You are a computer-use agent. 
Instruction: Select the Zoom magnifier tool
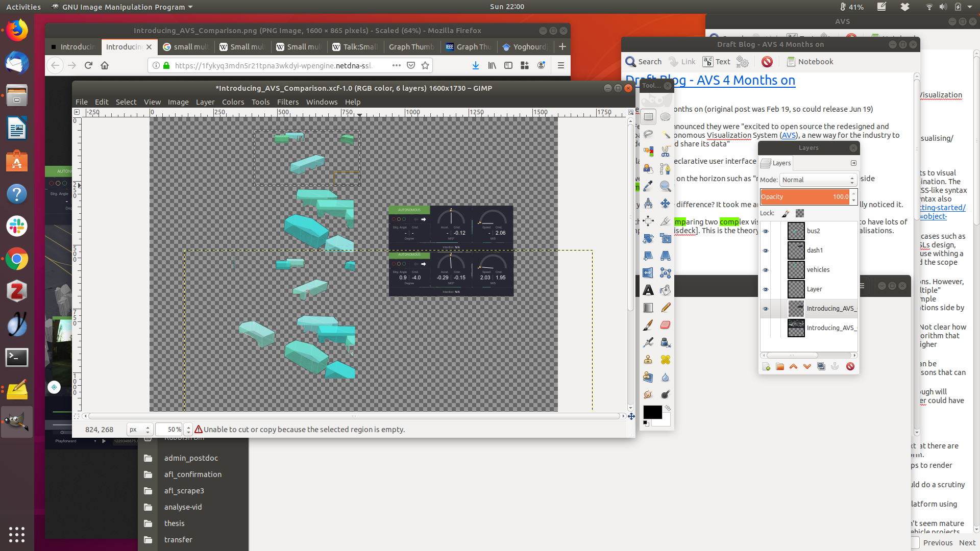coord(665,186)
